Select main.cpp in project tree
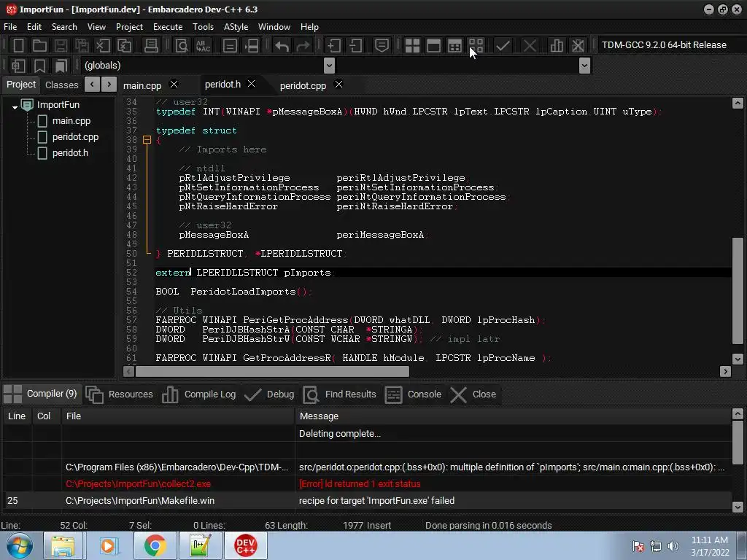Viewport: 747px width, 560px height. coord(71,121)
